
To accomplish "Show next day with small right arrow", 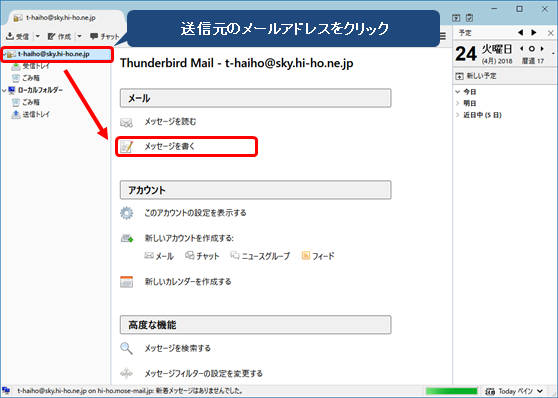I will coord(542,49).
